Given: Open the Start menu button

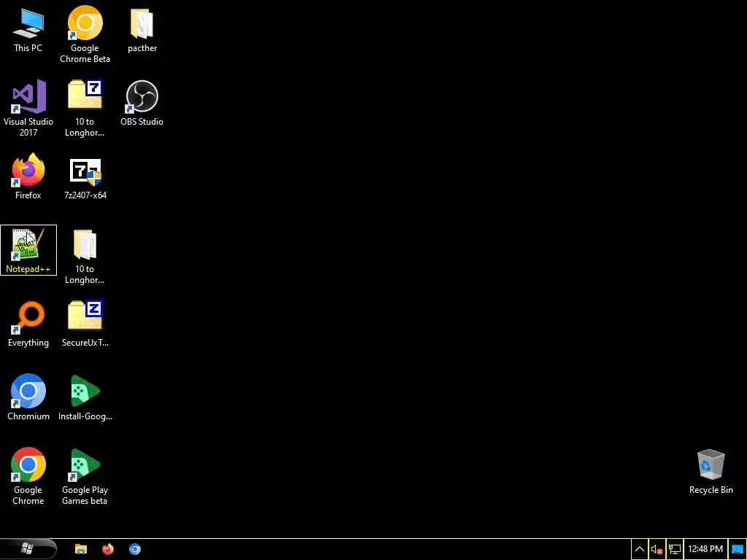Looking at the screenshot, I should pyautogui.click(x=28, y=549).
